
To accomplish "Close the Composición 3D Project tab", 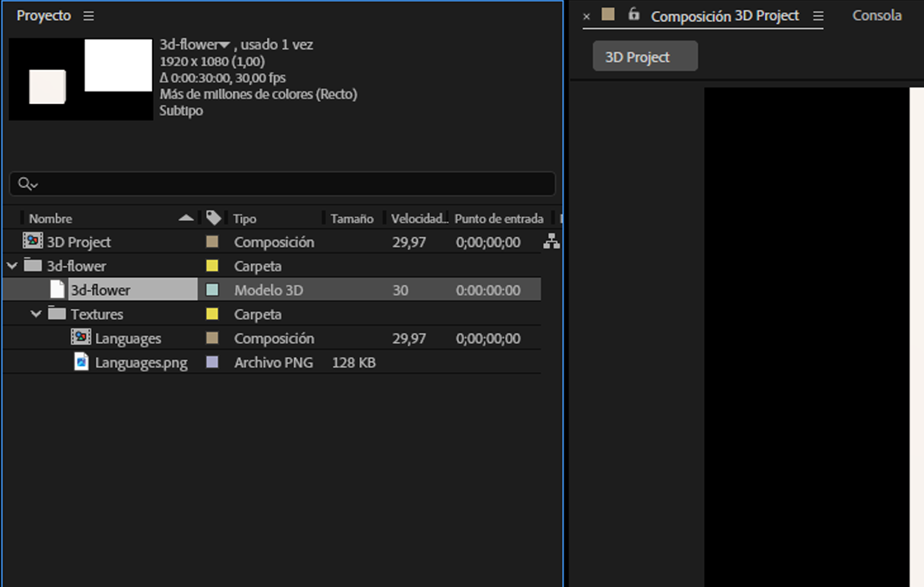I will pos(586,17).
